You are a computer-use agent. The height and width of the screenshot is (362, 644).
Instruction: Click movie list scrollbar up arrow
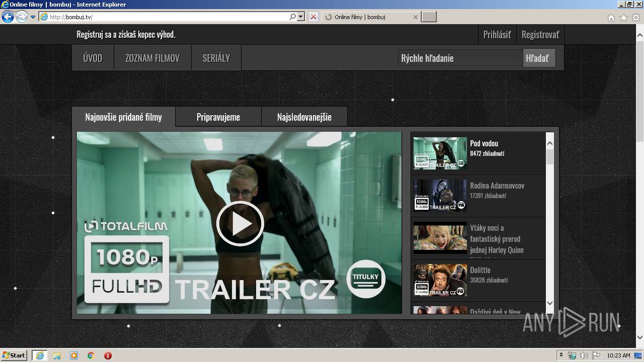pos(549,143)
